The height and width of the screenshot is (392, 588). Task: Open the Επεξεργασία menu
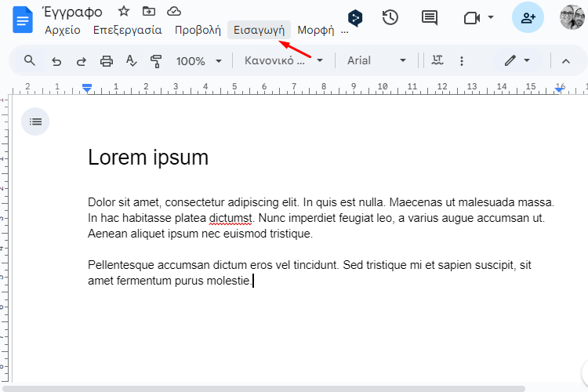click(x=128, y=30)
